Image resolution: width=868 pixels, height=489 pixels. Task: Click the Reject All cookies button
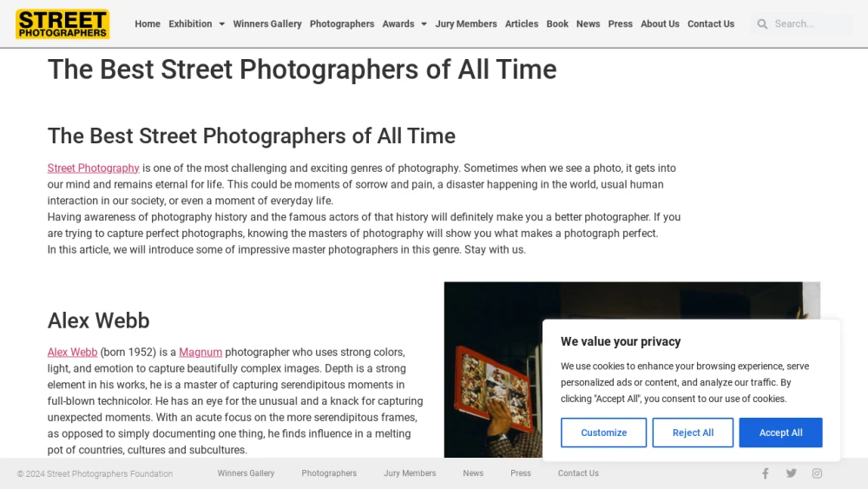pos(693,433)
